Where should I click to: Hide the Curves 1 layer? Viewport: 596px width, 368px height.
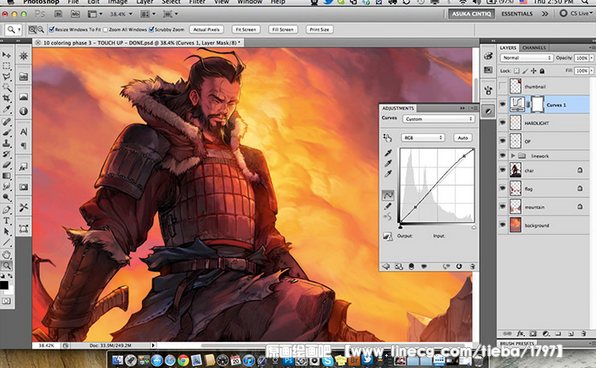point(502,104)
